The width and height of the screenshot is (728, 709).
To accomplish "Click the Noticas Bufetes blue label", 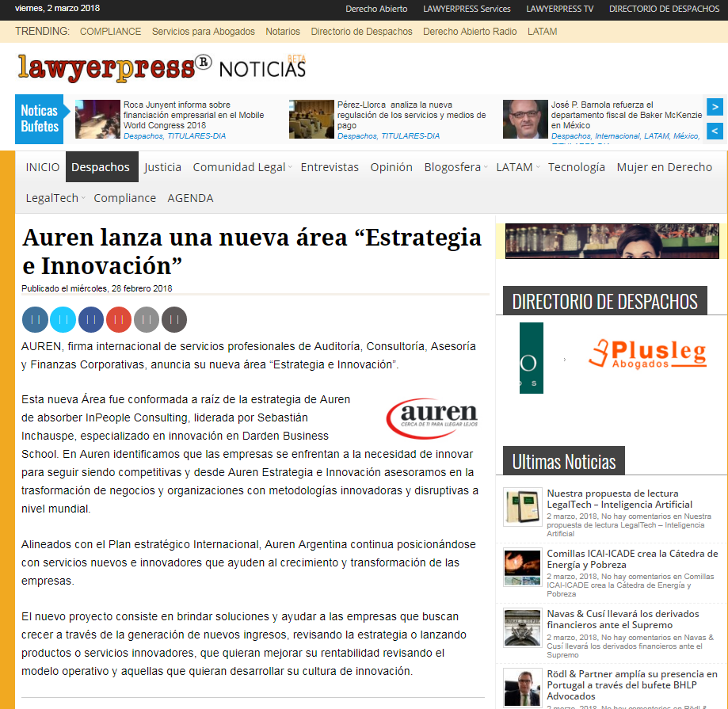I will tap(40, 119).
